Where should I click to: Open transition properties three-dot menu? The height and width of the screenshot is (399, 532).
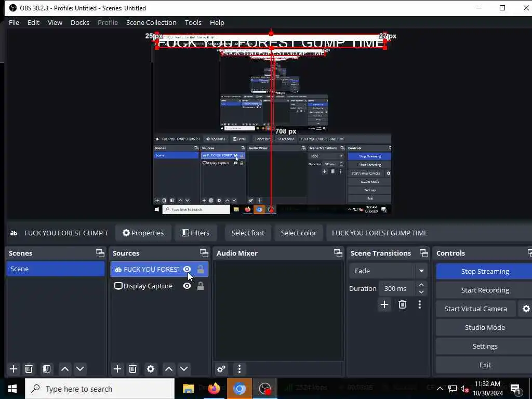(420, 304)
